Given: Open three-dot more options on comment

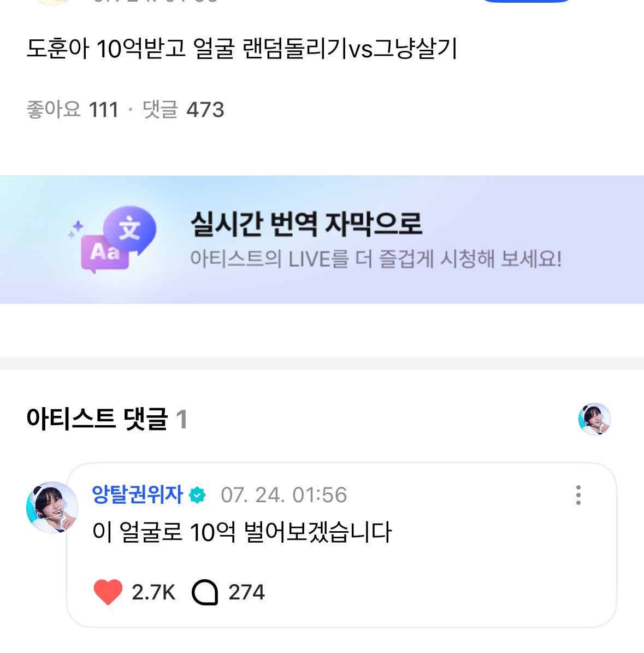Looking at the screenshot, I should (578, 495).
